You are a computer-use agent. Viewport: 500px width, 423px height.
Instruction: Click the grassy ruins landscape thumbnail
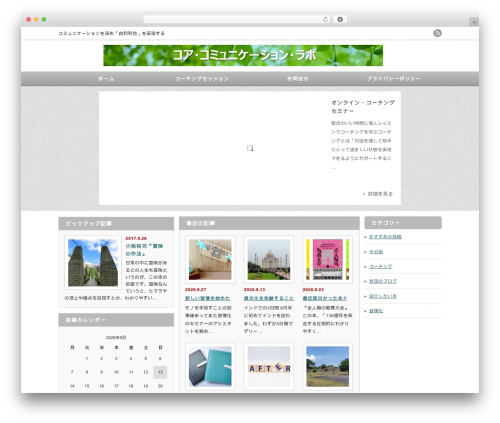327,366
